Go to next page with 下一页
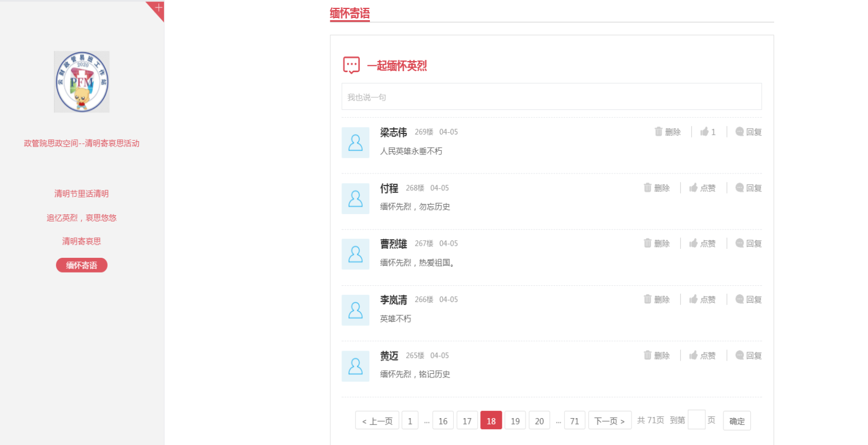868x445 pixels. [609, 421]
